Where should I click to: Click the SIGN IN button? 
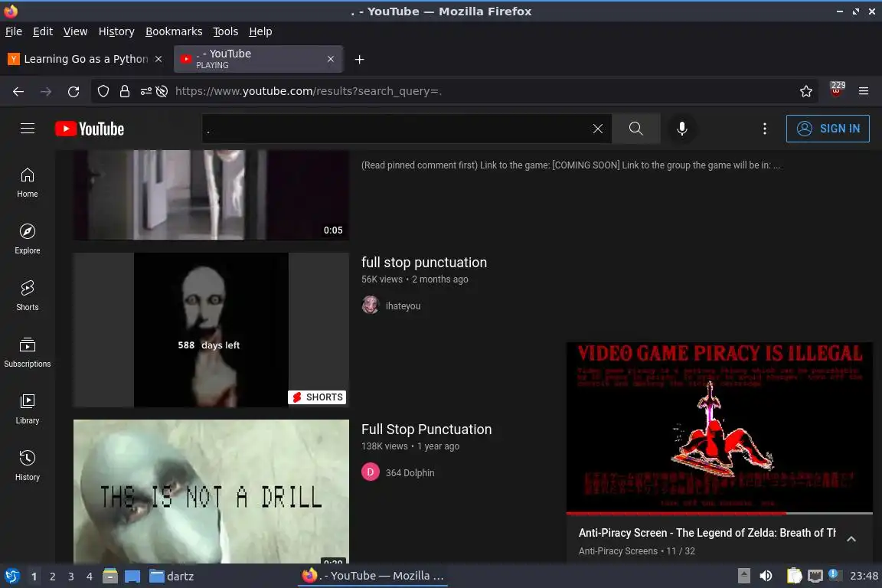click(828, 129)
